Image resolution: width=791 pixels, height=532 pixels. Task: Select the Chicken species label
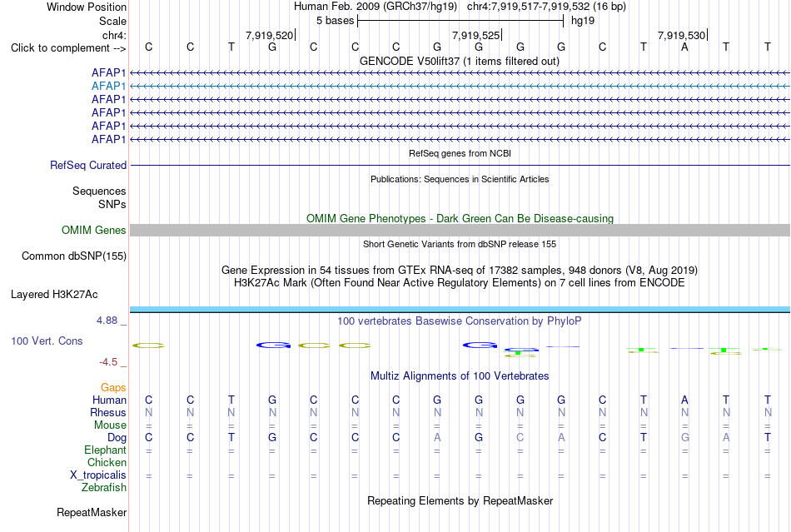tap(107, 462)
